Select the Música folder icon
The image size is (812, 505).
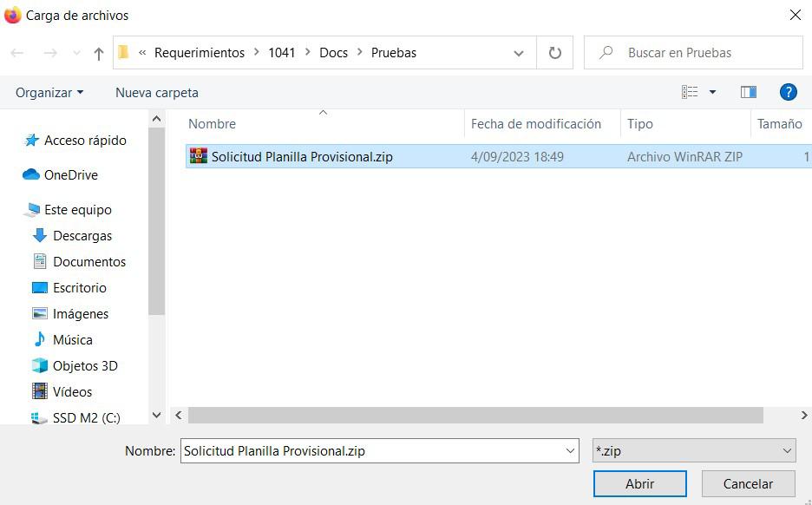(x=39, y=340)
